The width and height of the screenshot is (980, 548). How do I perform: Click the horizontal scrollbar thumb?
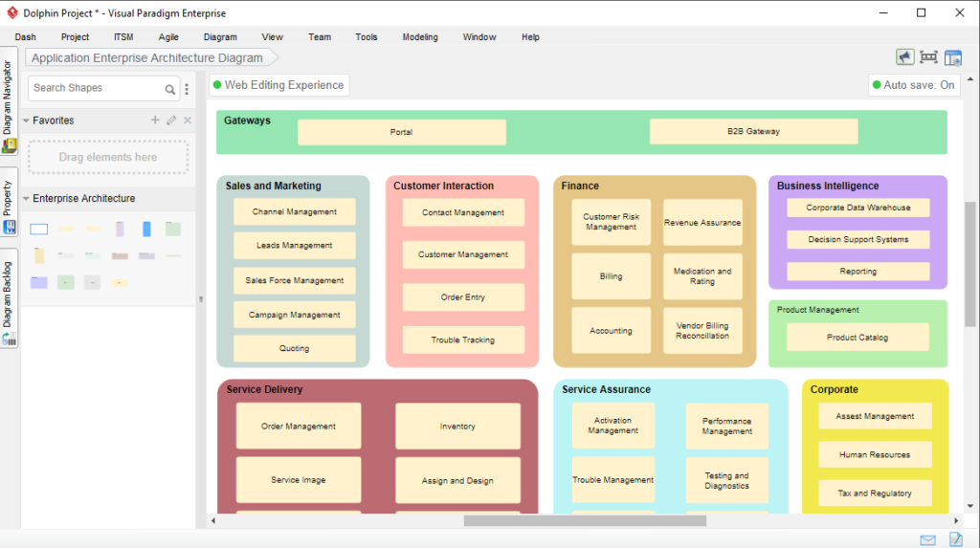[585, 520]
